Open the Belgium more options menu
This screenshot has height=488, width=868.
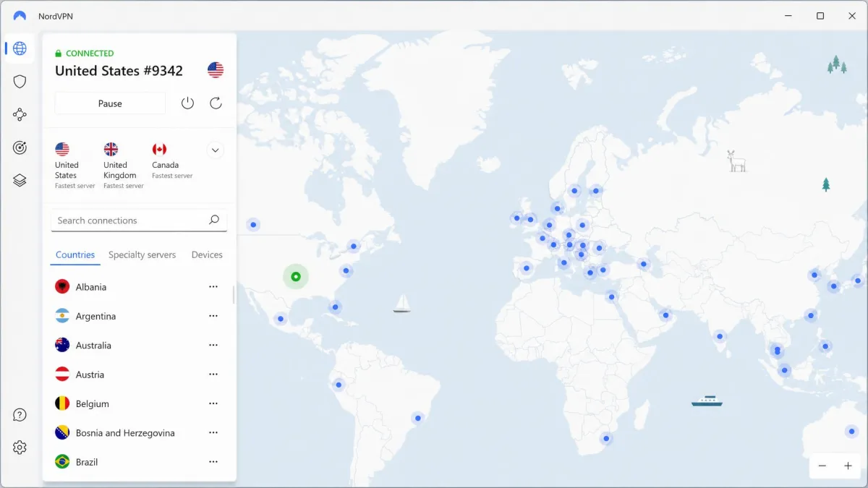[213, 403]
